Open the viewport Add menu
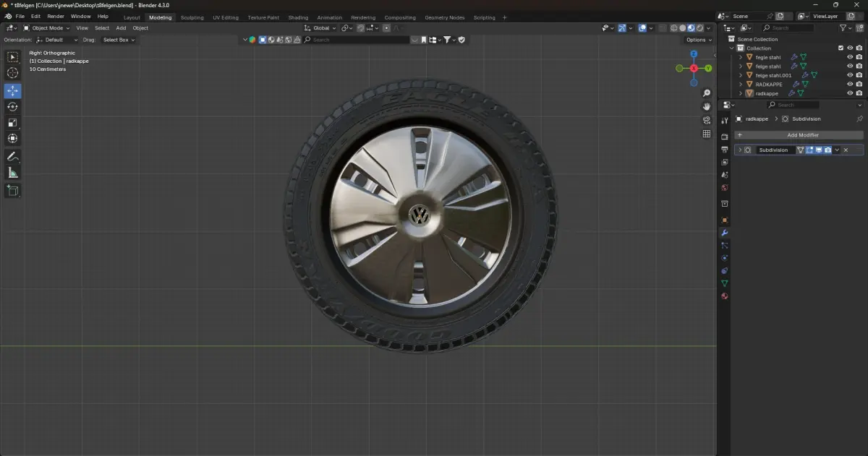Screen dimensions: 868x456 click(121, 28)
